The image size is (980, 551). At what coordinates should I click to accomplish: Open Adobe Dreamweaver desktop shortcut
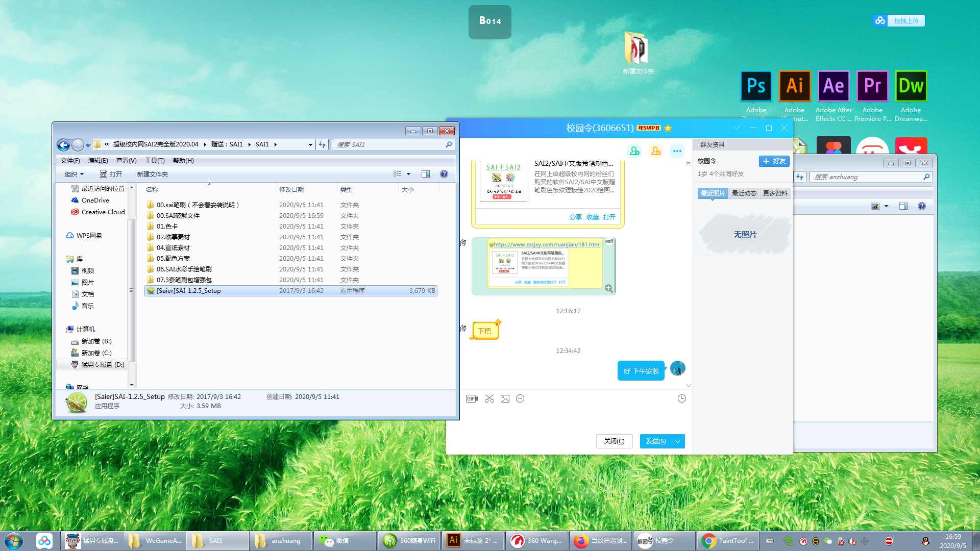pos(911,96)
